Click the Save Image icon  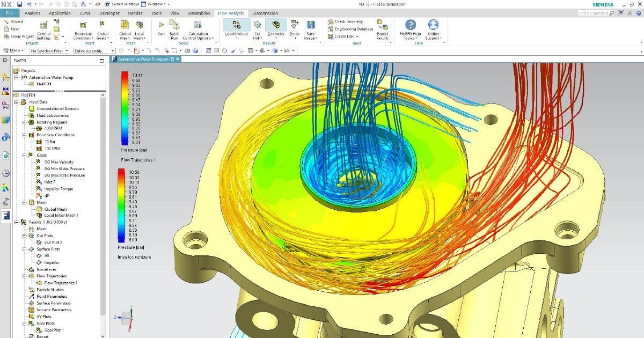310,25
